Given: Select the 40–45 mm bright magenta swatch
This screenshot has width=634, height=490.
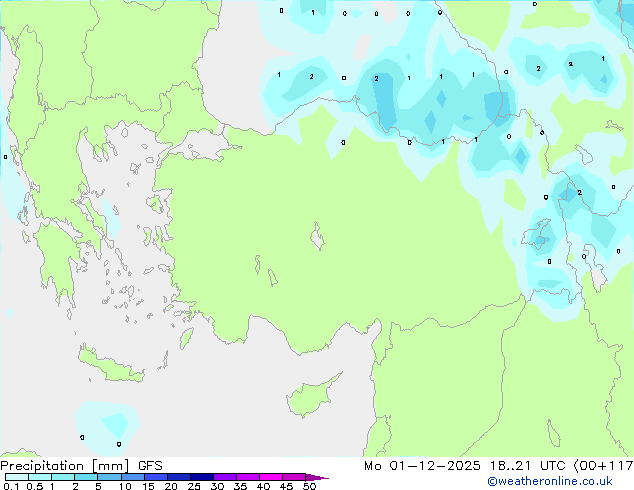Looking at the screenshot, I should 271,477.
